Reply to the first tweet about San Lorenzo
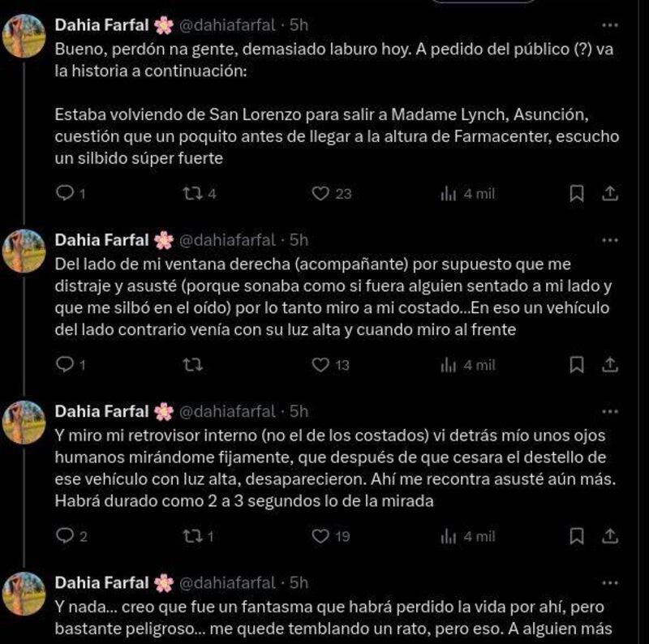649x644 pixels. 71,193
